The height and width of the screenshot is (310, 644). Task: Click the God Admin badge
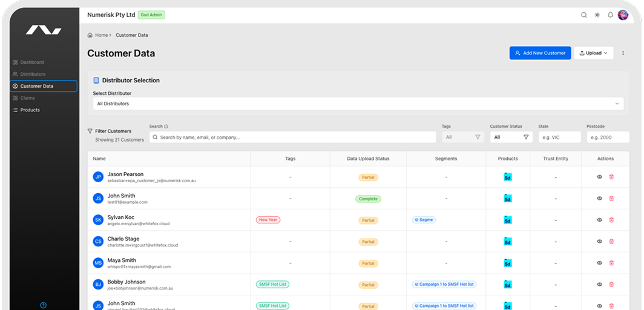tap(151, 15)
